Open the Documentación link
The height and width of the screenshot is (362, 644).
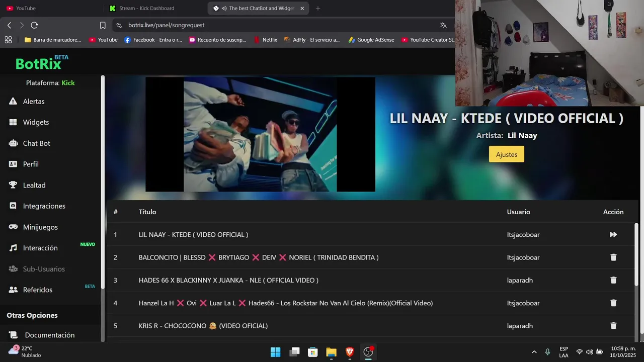(x=50, y=335)
